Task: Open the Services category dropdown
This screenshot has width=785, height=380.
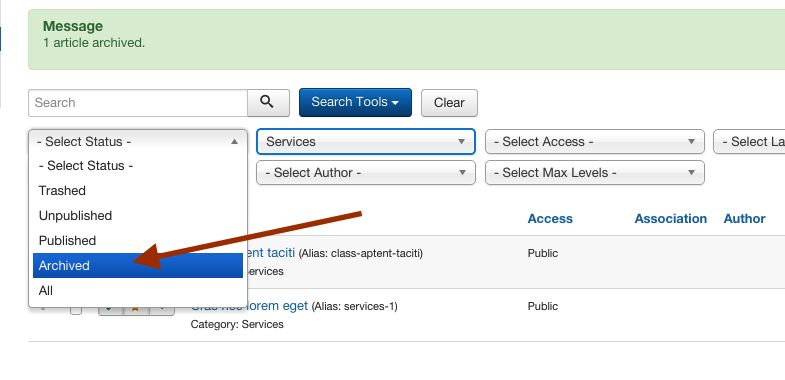Action: pos(365,142)
